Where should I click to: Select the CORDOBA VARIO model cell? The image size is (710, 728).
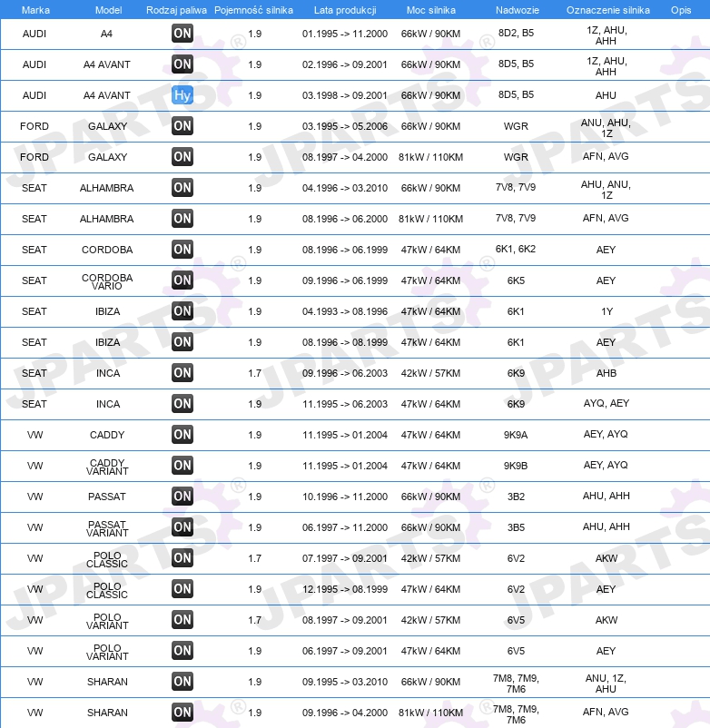(x=107, y=281)
